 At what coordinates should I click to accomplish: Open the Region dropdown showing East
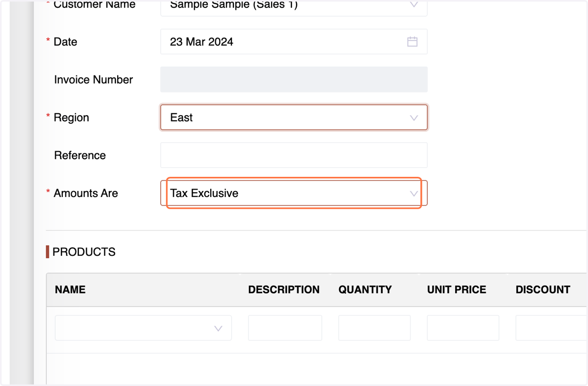click(294, 118)
